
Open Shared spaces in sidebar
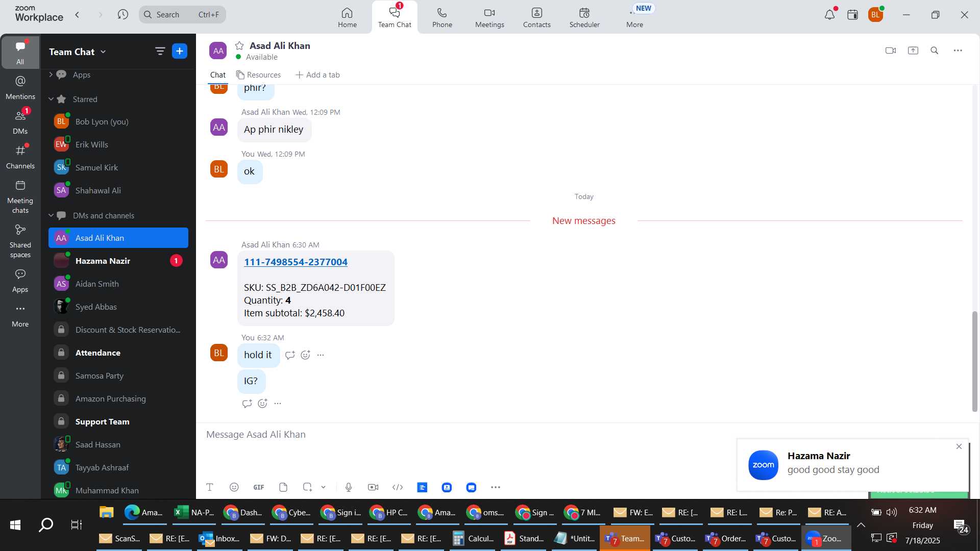[x=20, y=242]
